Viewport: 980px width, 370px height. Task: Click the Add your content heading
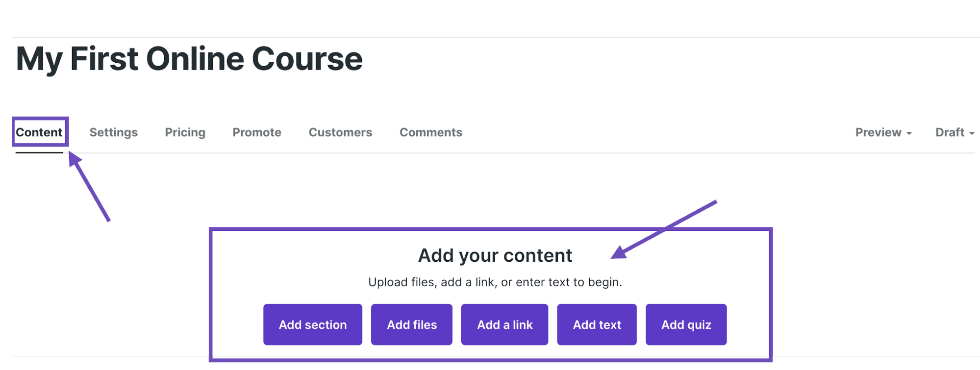tap(495, 255)
